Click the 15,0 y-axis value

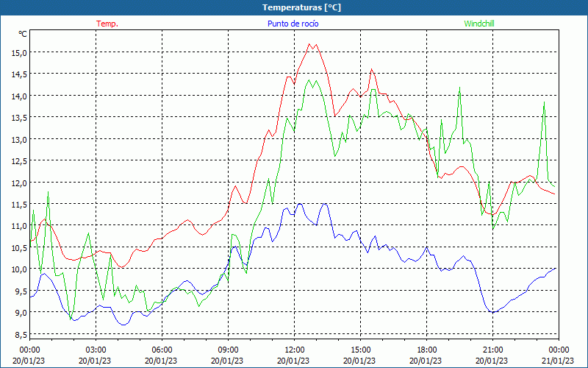pos(20,52)
